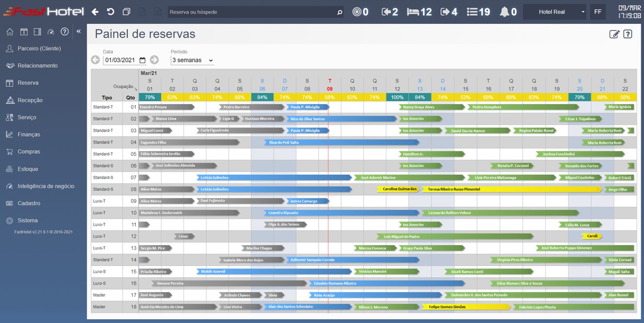The image size is (644, 323).
Task: Open check-outs indicator showing 4
Action: point(449,12)
